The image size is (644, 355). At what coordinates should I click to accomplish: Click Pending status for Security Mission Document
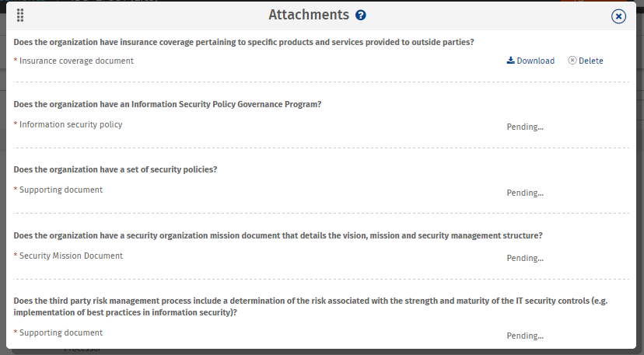(525, 258)
